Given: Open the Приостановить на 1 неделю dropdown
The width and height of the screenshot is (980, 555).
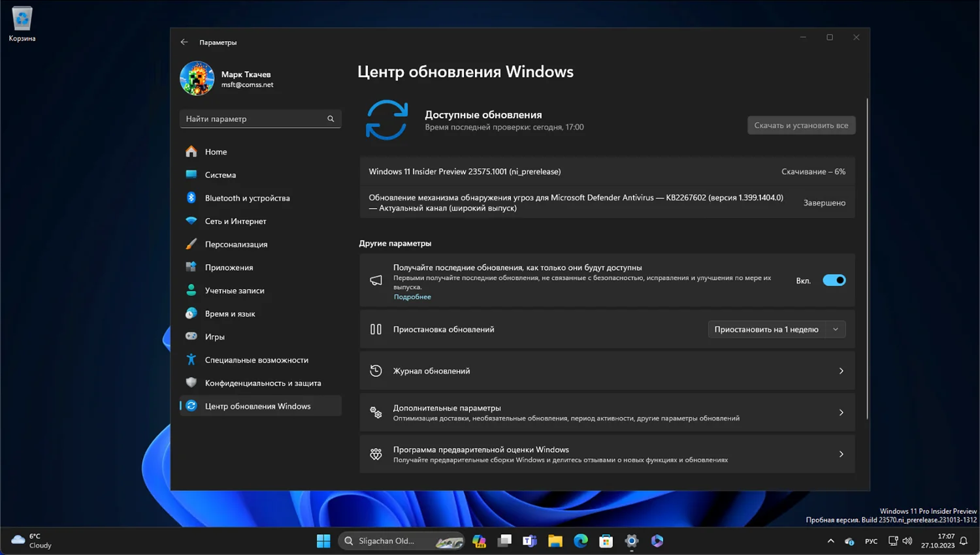Looking at the screenshot, I should click(x=777, y=329).
